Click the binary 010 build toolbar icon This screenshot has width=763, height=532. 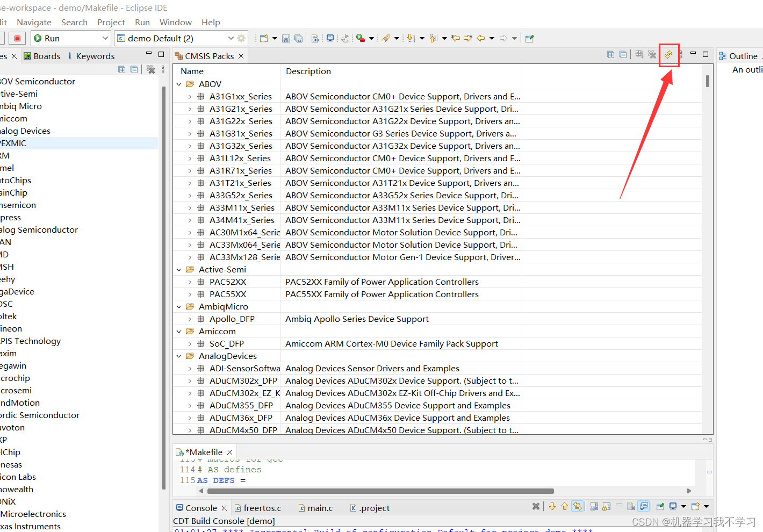(315, 38)
